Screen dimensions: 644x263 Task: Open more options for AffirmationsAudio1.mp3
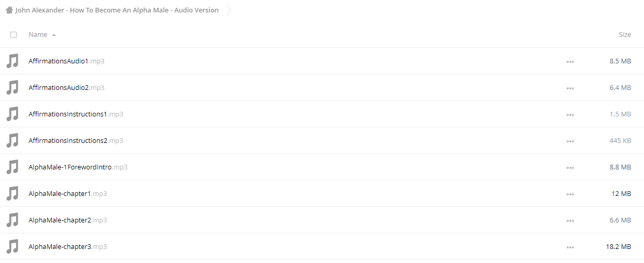tap(570, 61)
